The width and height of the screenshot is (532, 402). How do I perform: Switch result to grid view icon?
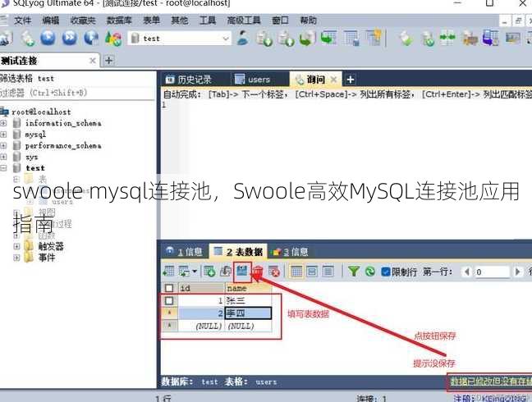[x=296, y=272]
